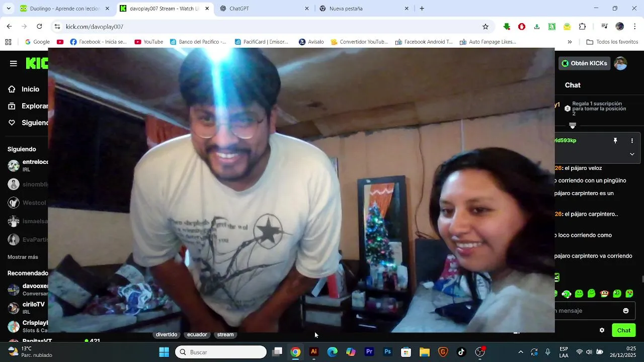The image size is (644, 362).
Task: Click the green Chat send button
Action: pos(624,330)
